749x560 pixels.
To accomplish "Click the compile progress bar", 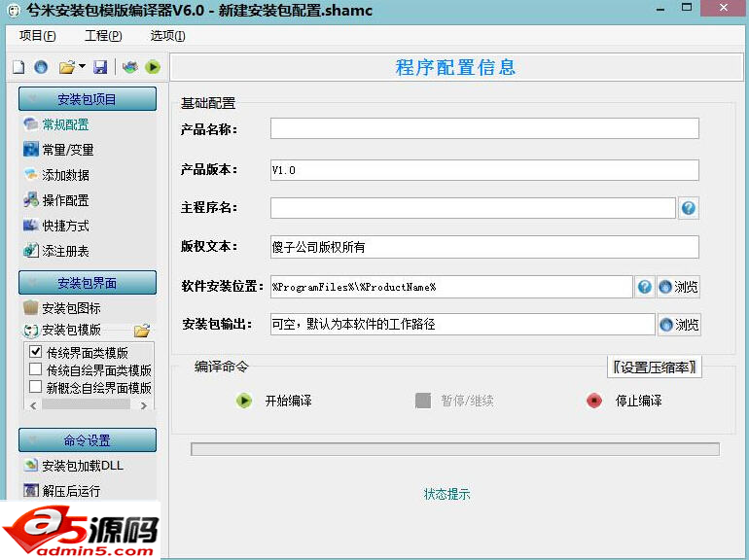I will [455, 449].
